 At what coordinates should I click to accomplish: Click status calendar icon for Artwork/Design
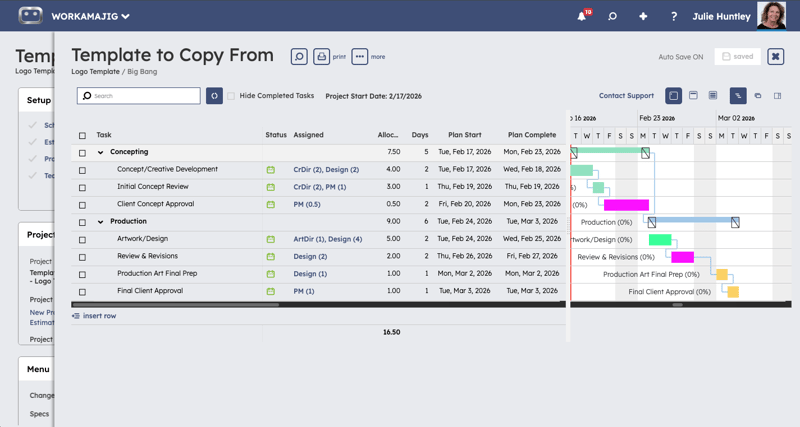(270, 239)
